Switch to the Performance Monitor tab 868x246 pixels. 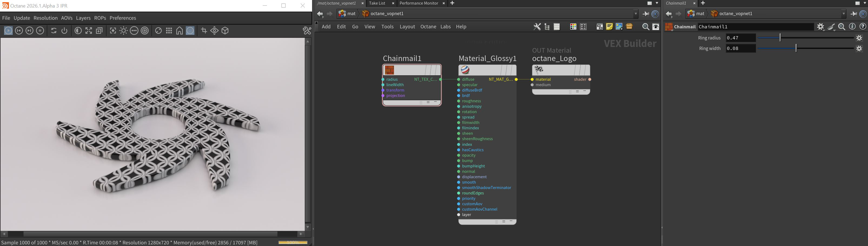tap(419, 3)
